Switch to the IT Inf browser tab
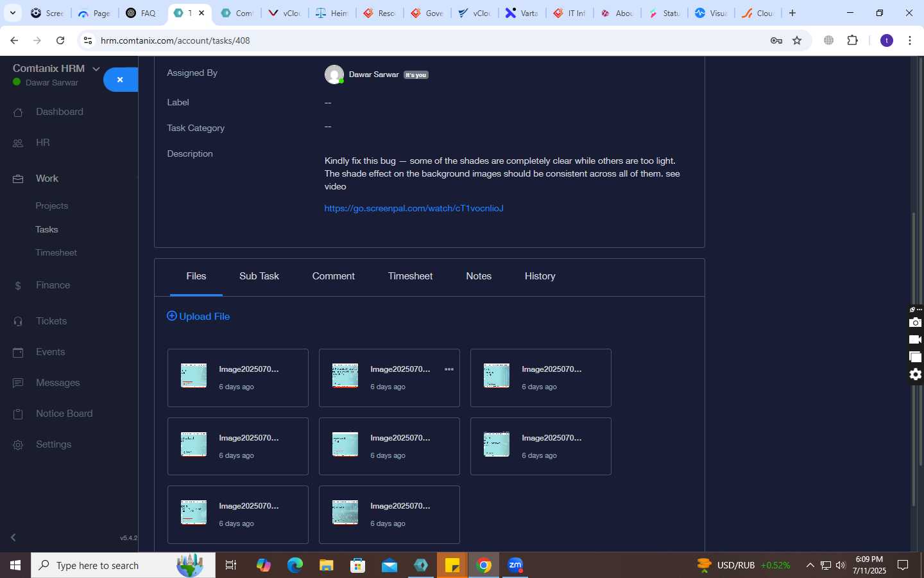This screenshot has height=578, width=924. (570, 13)
